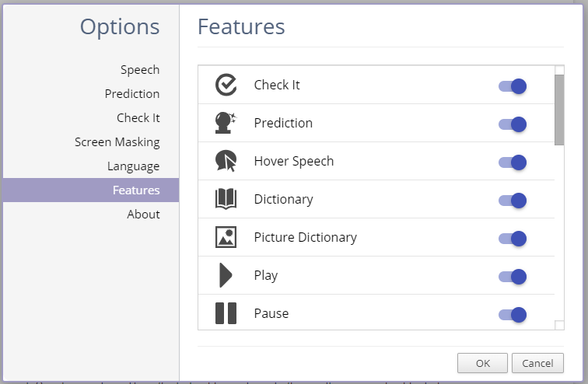Viewport: 588px width, 384px height.
Task: Disable the Picture Dictionary toggle
Action: [x=513, y=238]
